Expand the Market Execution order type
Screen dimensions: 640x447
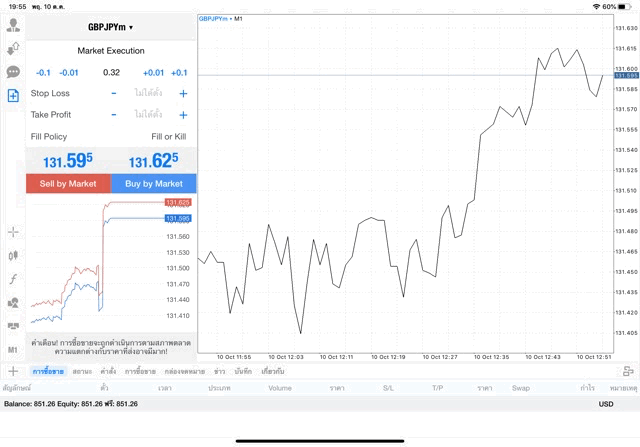[x=110, y=50]
